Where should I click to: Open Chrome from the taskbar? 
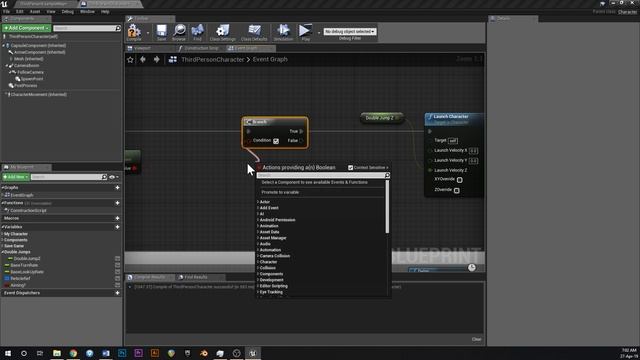pyautogui.click(x=73, y=353)
